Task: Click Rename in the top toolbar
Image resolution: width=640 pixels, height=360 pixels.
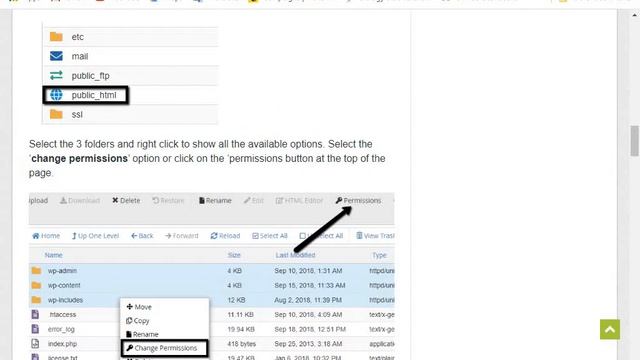Action: (215, 200)
